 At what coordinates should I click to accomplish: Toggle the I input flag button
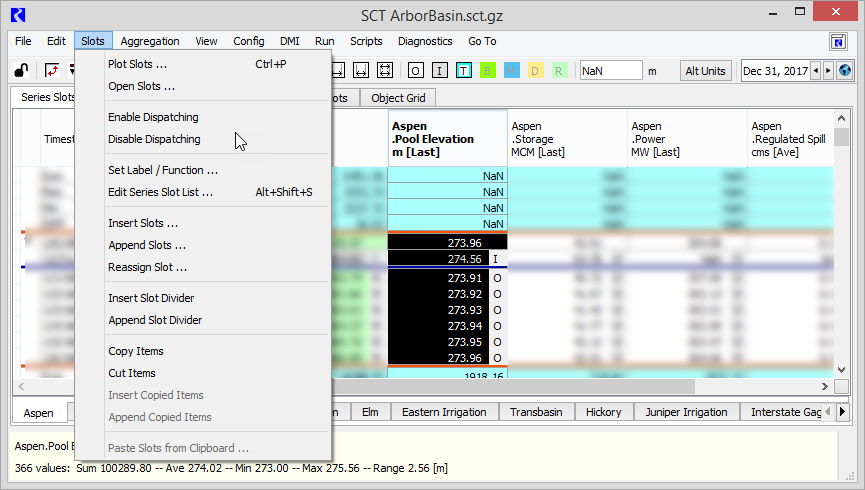pyautogui.click(x=440, y=71)
